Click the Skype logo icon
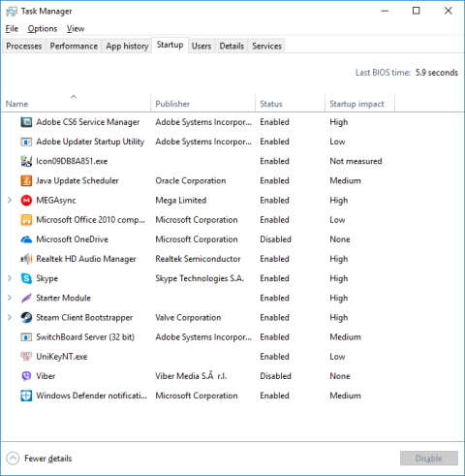This screenshot has width=465, height=476. pos(26,278)
